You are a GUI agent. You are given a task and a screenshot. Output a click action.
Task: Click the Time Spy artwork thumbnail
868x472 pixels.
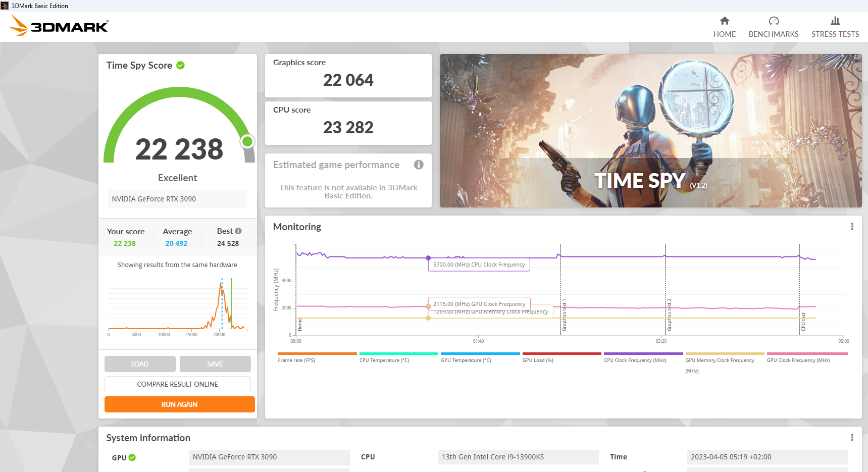pos(651,131)
